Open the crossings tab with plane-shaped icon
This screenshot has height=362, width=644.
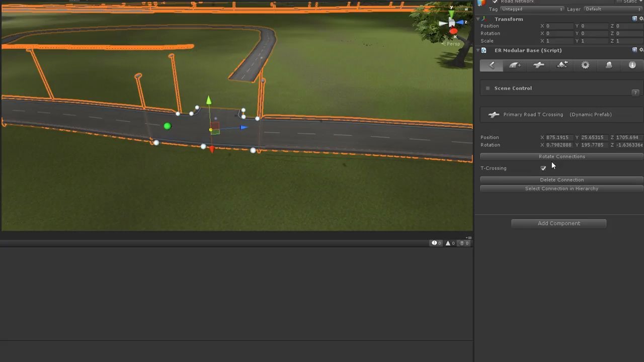click(x=538, y=65)
